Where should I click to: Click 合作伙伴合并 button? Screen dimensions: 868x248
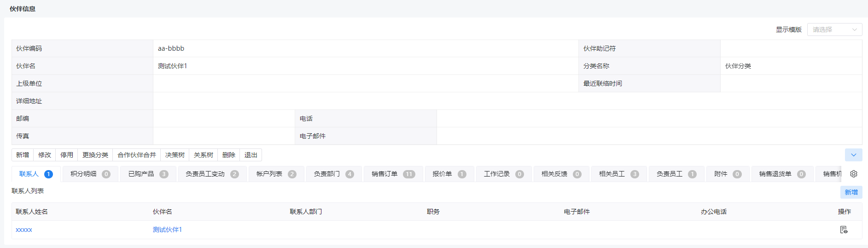click(137, 155)
